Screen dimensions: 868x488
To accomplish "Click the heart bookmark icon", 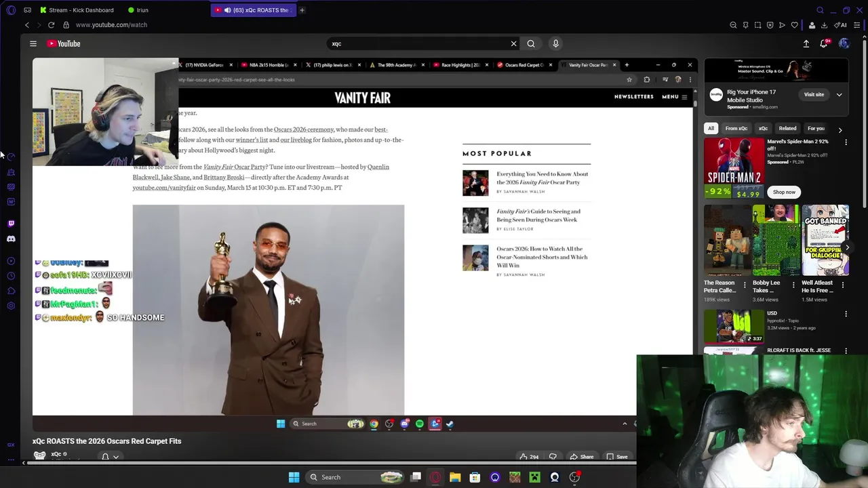I will click(x=795, y=25).
